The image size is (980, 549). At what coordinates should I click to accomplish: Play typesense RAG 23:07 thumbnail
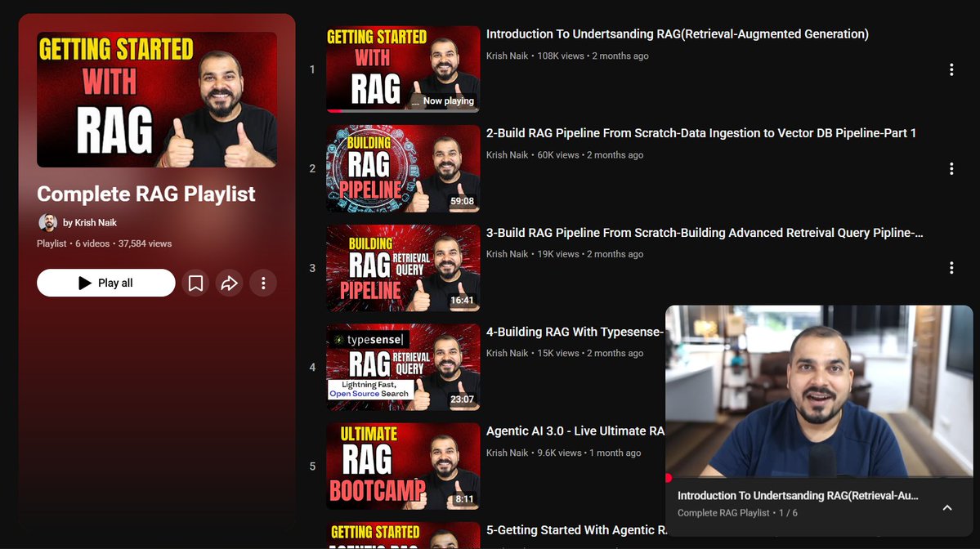(403, 368)
